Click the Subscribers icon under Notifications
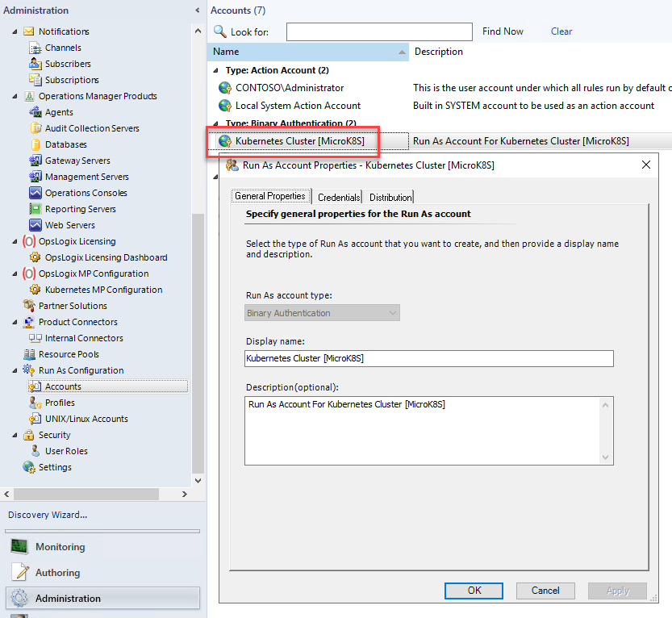672x618 pixels. (x=35, y=64)
